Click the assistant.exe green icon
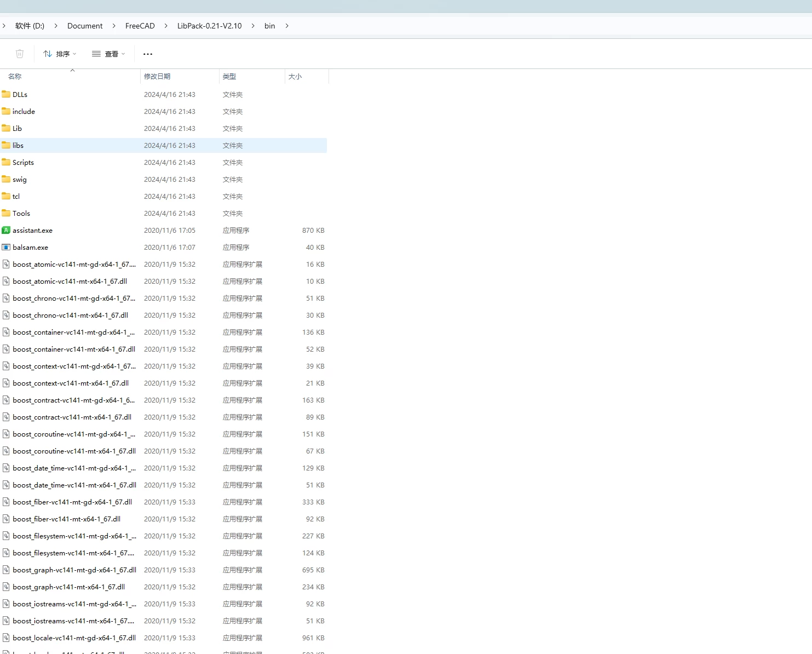Image resolution: width=812 pixels, height=654 pixels. [6, 231]
